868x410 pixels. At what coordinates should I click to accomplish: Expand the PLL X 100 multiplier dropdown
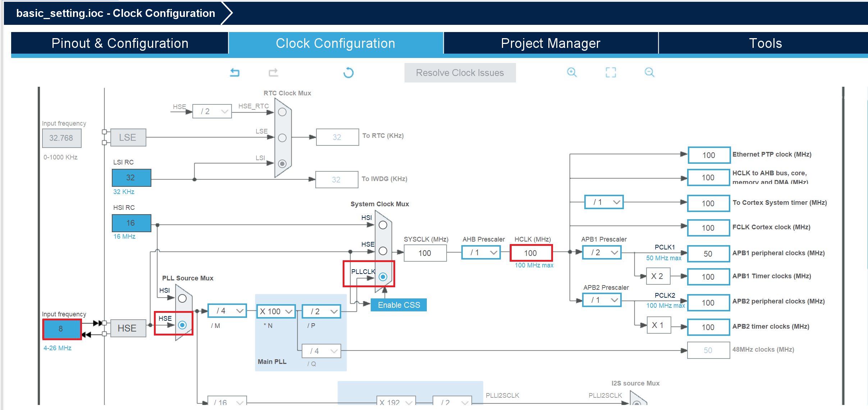point(276,311)
